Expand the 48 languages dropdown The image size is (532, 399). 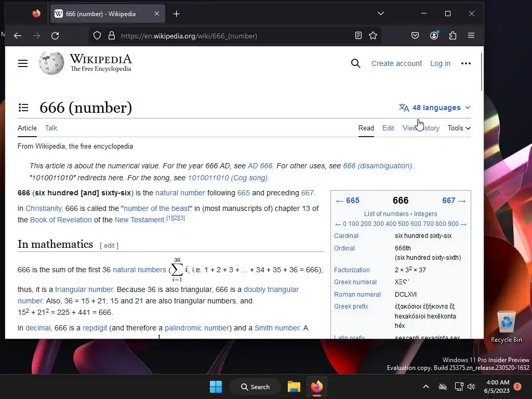click(x=435, y=108)
